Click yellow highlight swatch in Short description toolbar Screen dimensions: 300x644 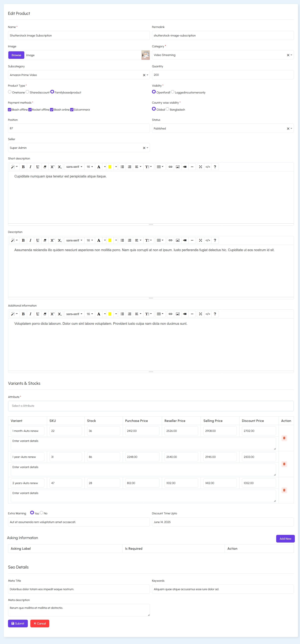pyautogui.click(x=110, y=167)
